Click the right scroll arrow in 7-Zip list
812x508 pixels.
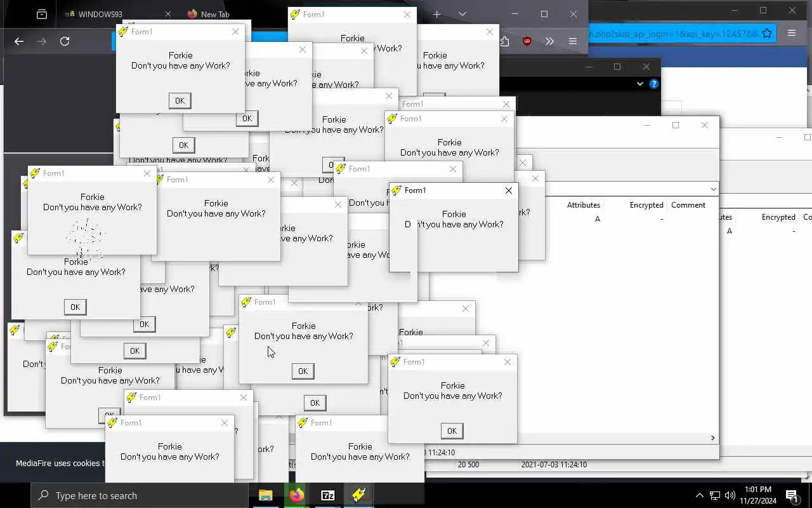(x=712, y=438)
